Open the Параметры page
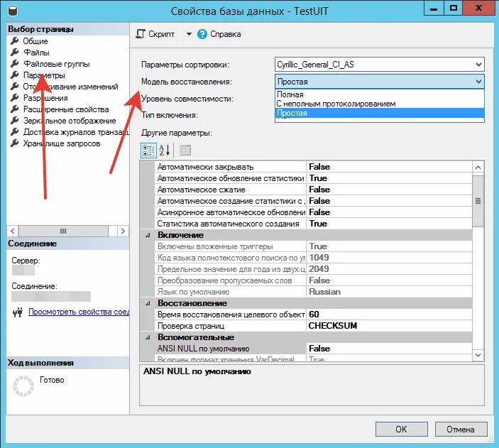The width and height of the screenshot is (499, 448). 44,75
